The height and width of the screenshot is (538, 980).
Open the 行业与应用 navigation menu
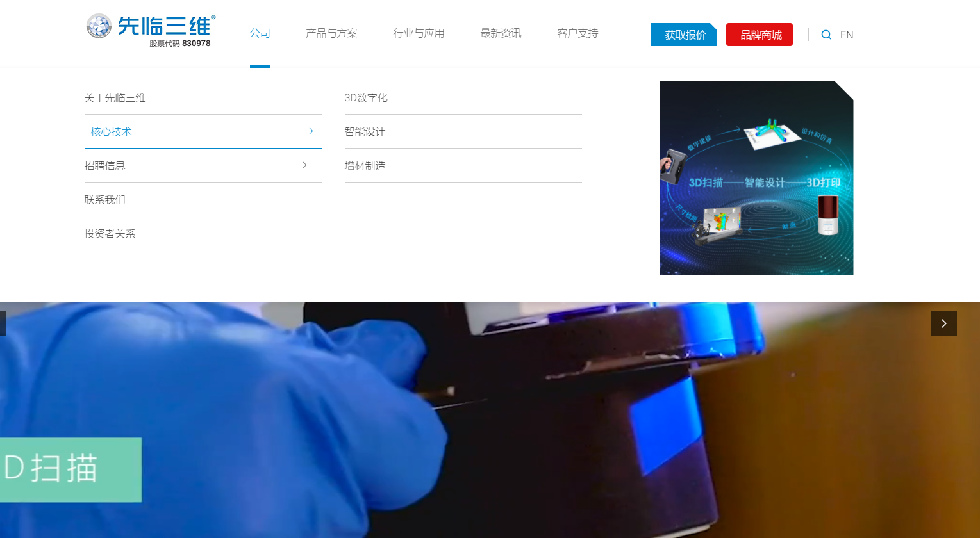tap(419, 33)
